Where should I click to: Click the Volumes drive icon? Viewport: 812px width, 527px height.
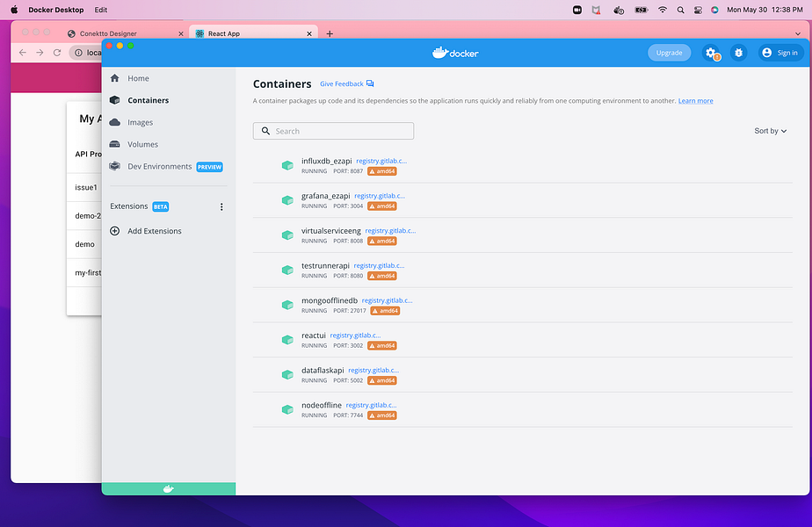pyautogui.click(x=115, y=144)
